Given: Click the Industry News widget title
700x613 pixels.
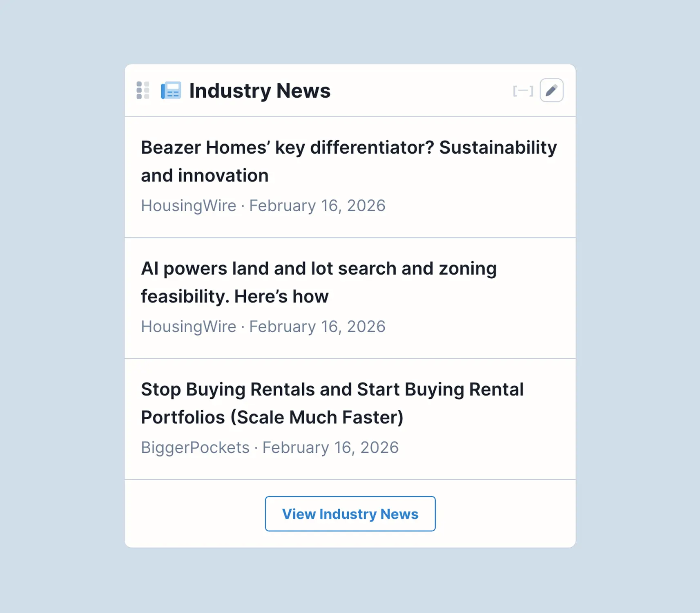Looking at the screenshot, I should [x=260, y=91].
